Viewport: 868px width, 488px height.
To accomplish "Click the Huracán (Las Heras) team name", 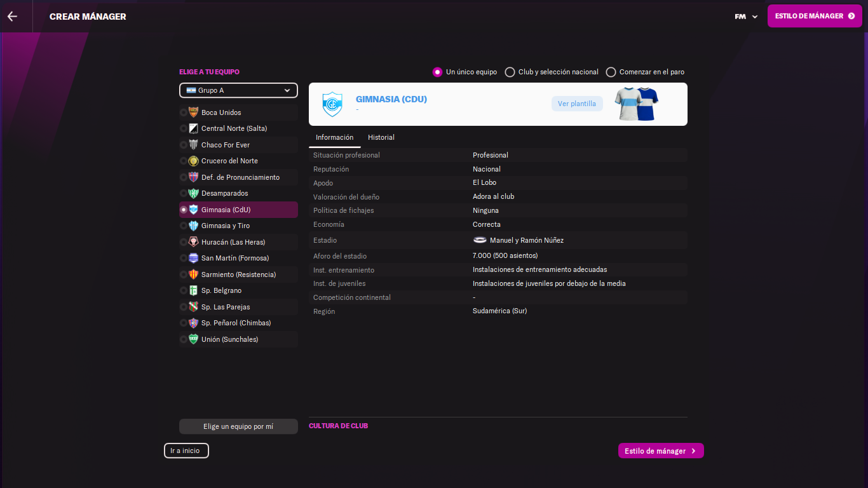I will click(x=233, y=242).
